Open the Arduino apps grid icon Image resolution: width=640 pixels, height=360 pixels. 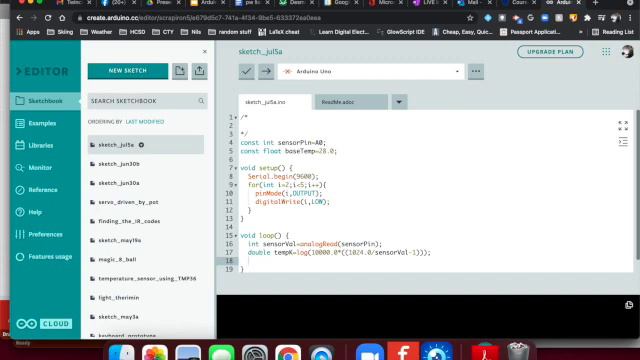606,51
